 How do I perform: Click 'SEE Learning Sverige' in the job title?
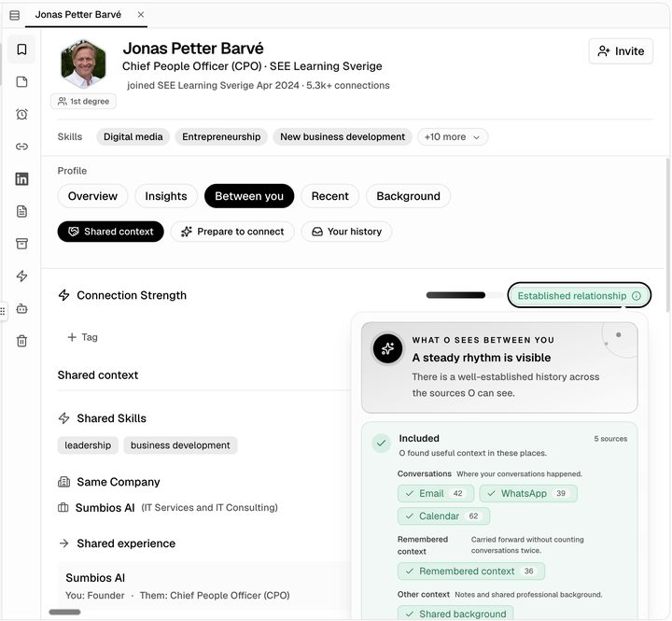click(x=326, y=66)
